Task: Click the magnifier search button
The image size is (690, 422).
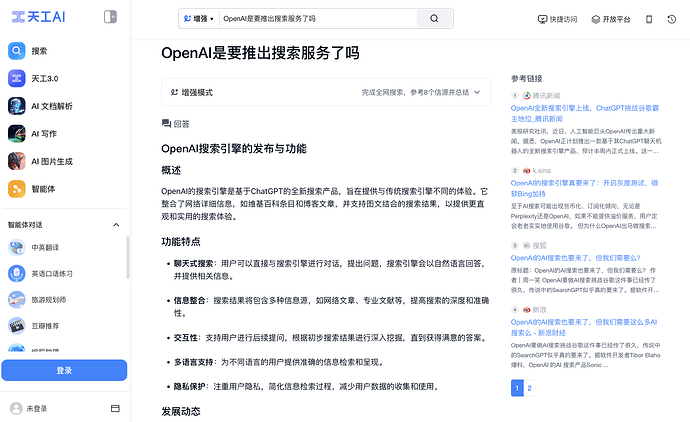Action: click(x=434, y=18)
